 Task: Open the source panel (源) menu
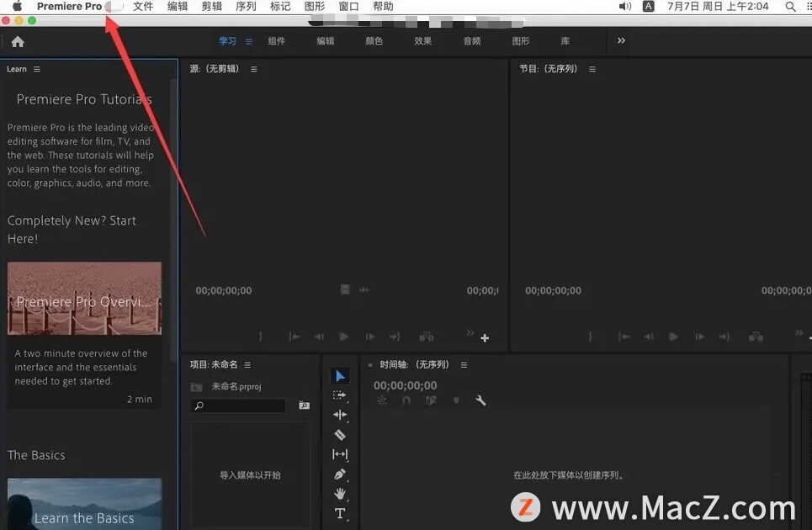pyautogui.click(x=254, y=69)
